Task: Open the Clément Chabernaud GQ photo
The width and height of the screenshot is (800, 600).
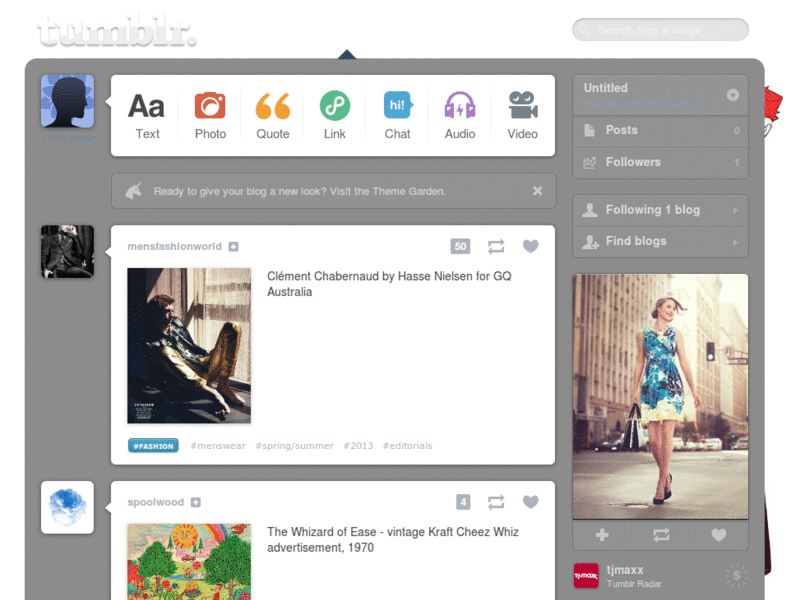Action: (x=189, y=346)
